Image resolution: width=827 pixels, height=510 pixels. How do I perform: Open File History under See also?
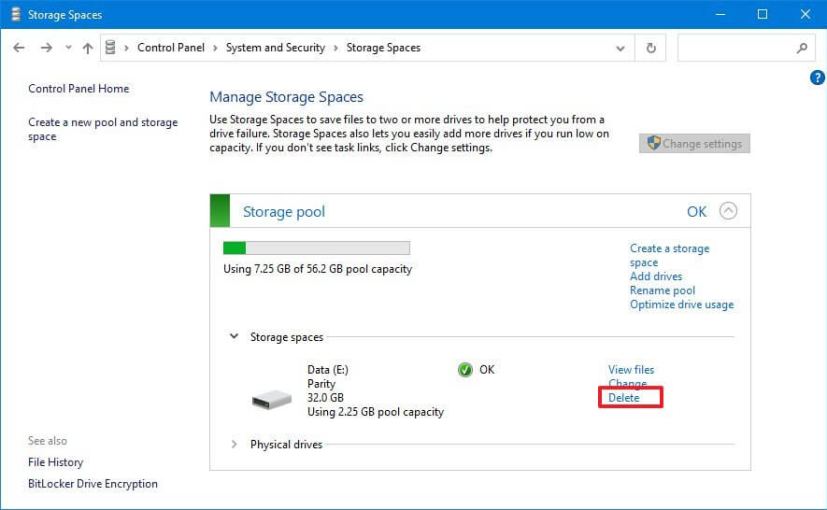(x=55, y=462)
